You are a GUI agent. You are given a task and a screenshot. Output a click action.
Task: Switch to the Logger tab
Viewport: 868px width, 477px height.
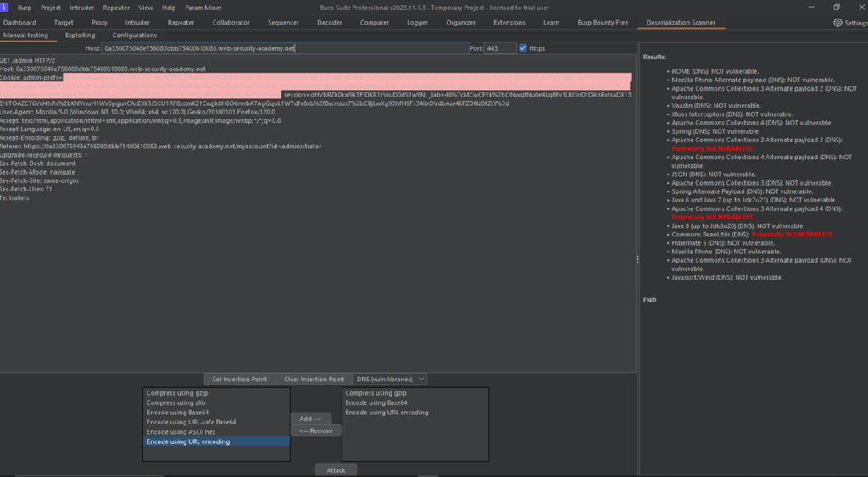pos(417,23)
